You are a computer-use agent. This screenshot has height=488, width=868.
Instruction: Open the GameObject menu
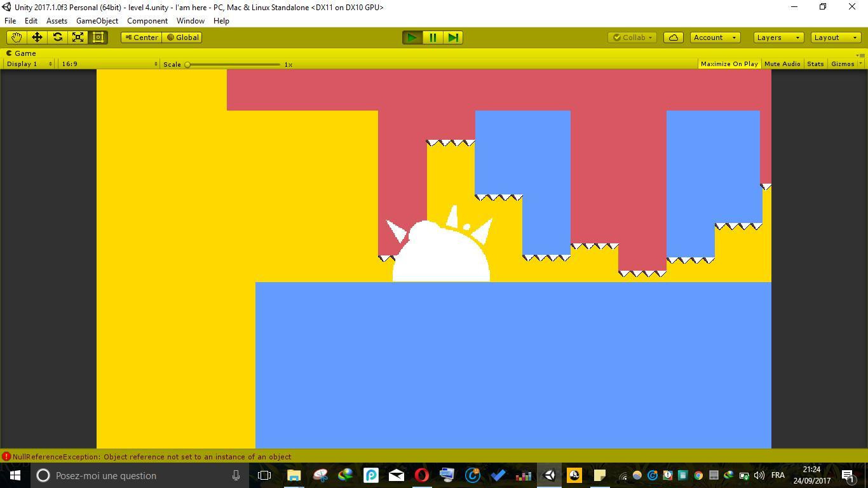(97, 21)
